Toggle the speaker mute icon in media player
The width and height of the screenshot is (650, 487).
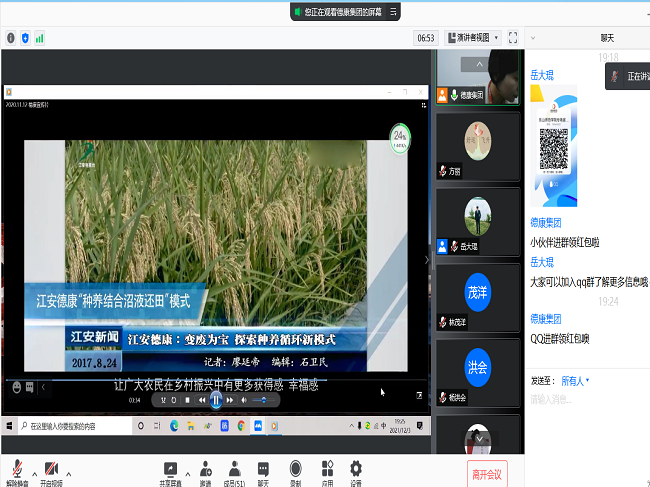pyautogui.click(x=244, y=400)
